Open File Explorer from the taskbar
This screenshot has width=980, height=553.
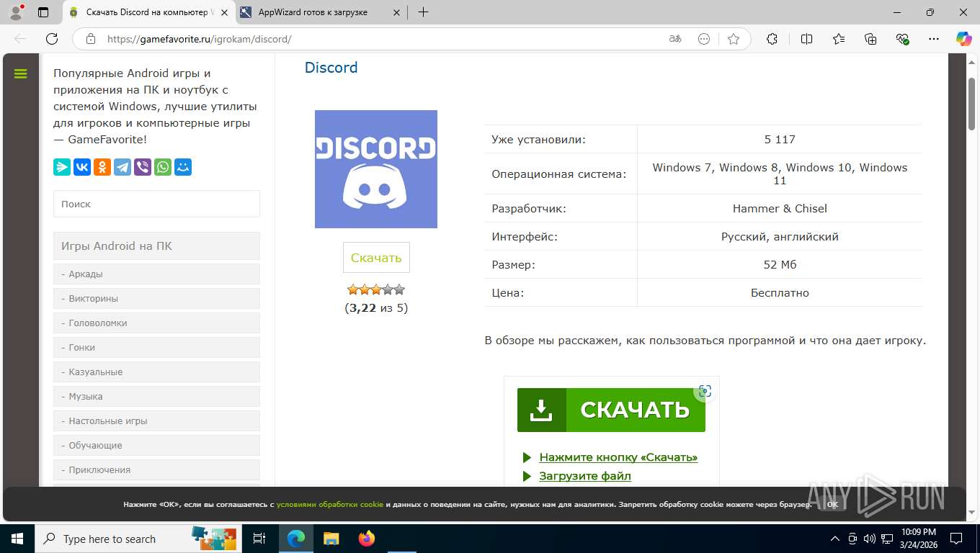pyautogui.click(x=331, y=539)
